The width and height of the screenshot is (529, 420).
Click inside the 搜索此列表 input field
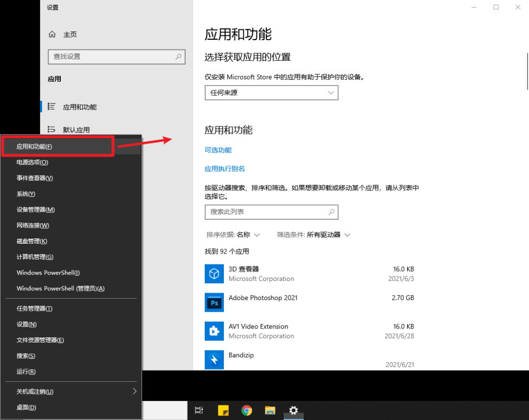[x=264, y=212]
